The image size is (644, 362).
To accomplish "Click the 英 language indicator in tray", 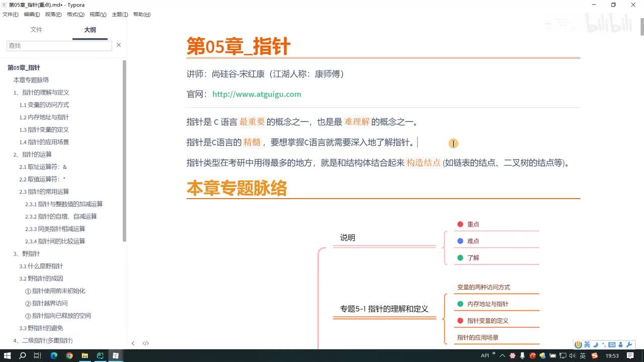I will point(583,355).
